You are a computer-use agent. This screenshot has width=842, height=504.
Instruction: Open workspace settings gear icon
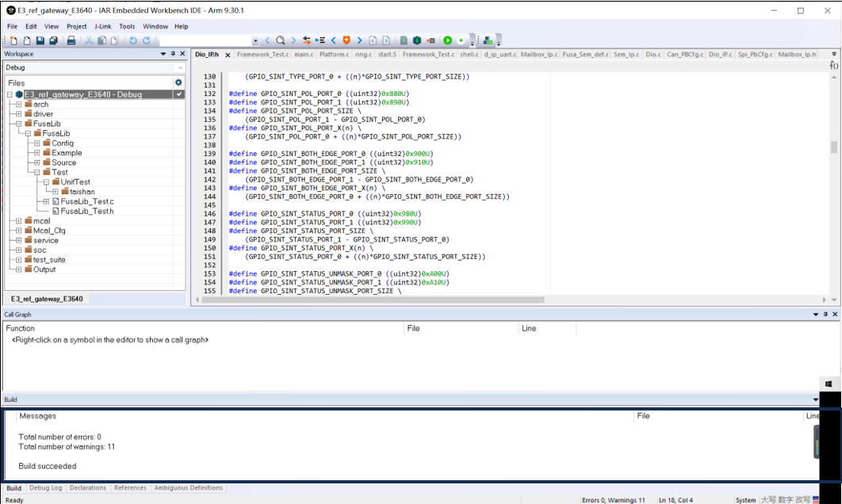coord(178,82)
